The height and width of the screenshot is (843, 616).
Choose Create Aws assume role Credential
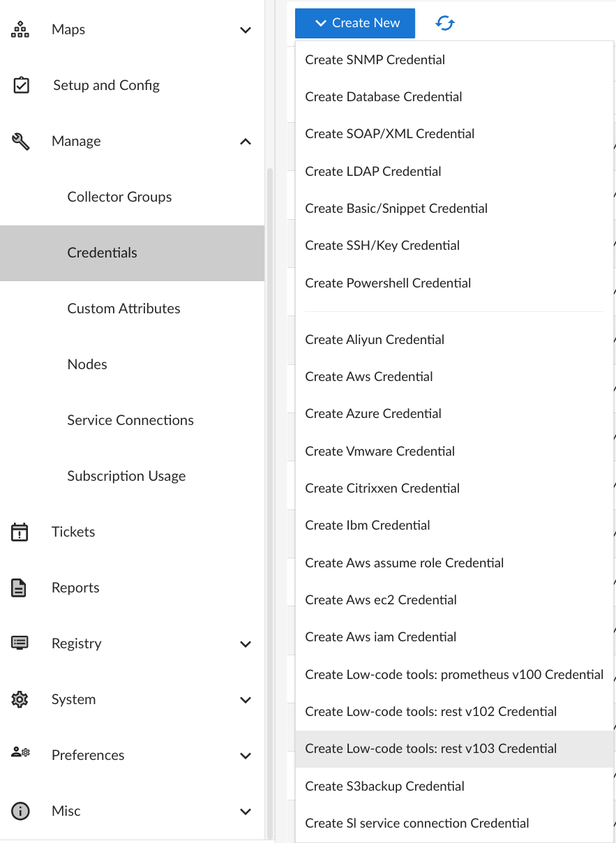coord(405,563)
